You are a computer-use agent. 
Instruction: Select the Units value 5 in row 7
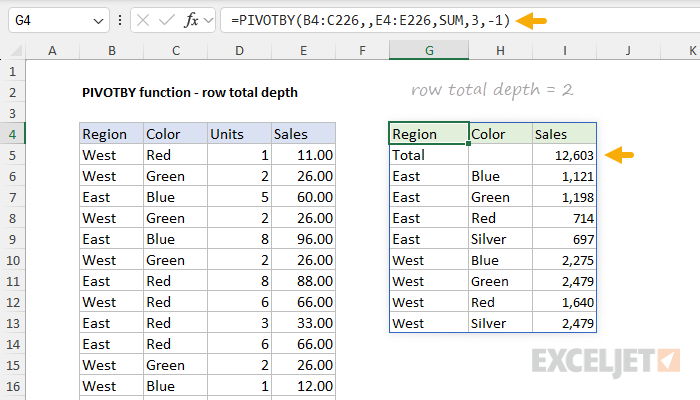239,197
